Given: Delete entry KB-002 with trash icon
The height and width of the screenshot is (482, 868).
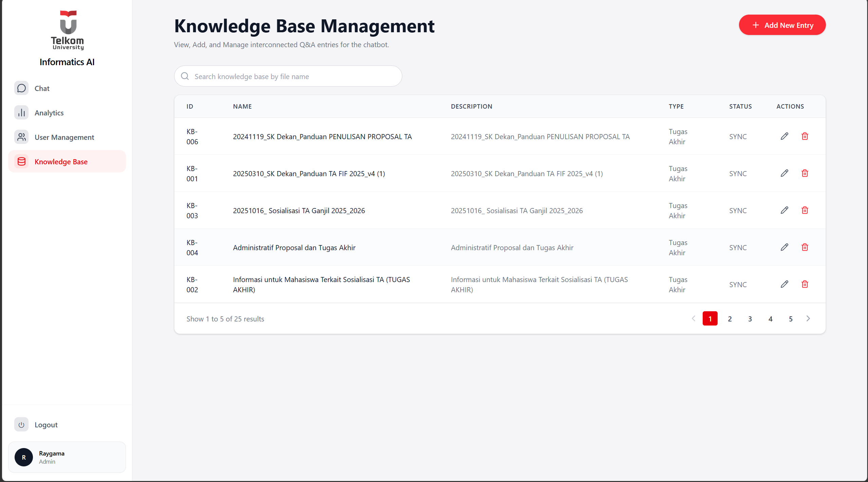Looking at the screenshot, I should [x=805, y=284].
